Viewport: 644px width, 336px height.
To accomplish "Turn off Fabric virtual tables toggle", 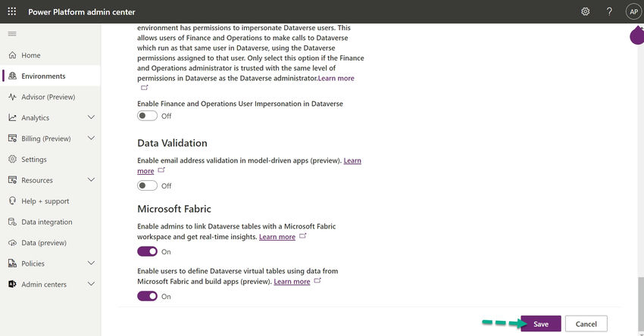I will [x=147, y=296].
